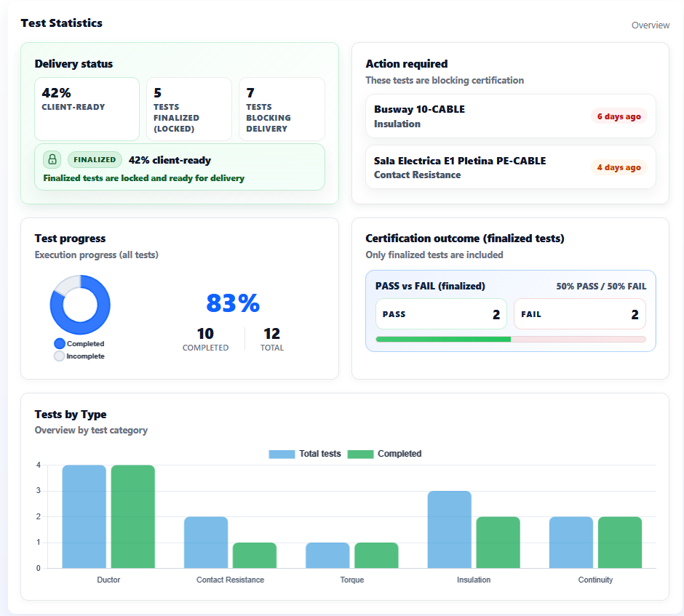Image resolution: width=684 pixels, height=616 pixels.
Task: Expand the Sala Electrica E1 Pletina PE-CABLE card
Action: coord(509,167)
